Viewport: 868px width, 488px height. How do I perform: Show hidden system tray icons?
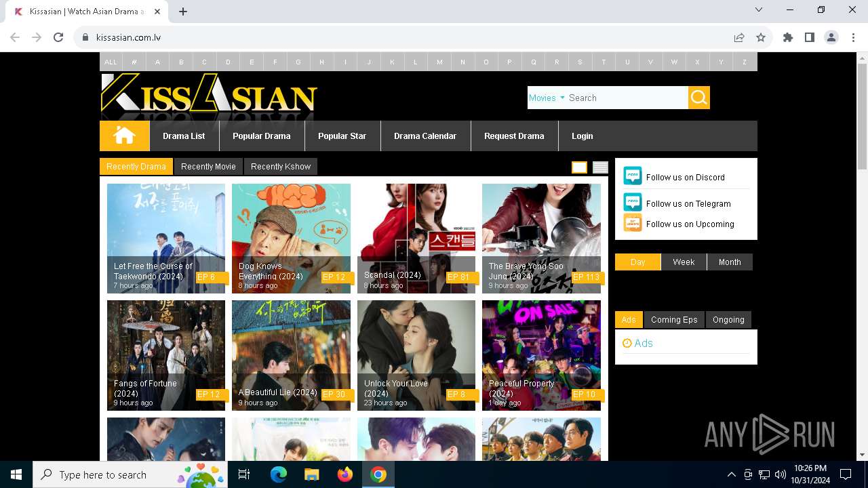pos(731,474)
